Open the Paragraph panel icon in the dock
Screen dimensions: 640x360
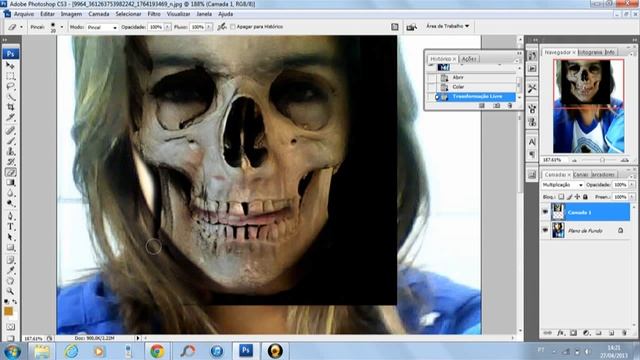pyautogui.click(x=532, y=154)
